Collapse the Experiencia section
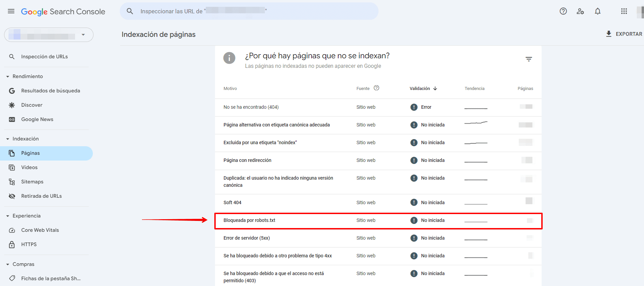The width and height of the screenshot is (644, 286). [x=8, y=216]
